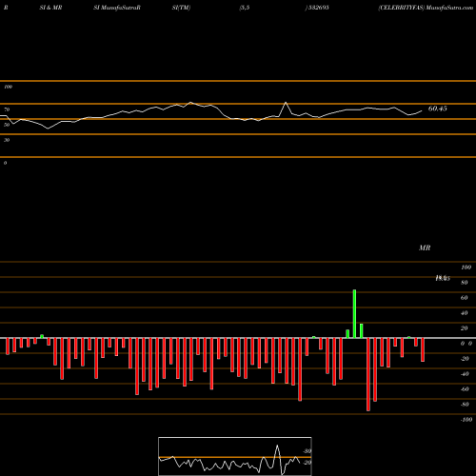476x476 pixels.
Task: Click the 70 level label on RSI axis
Action: 7,109
